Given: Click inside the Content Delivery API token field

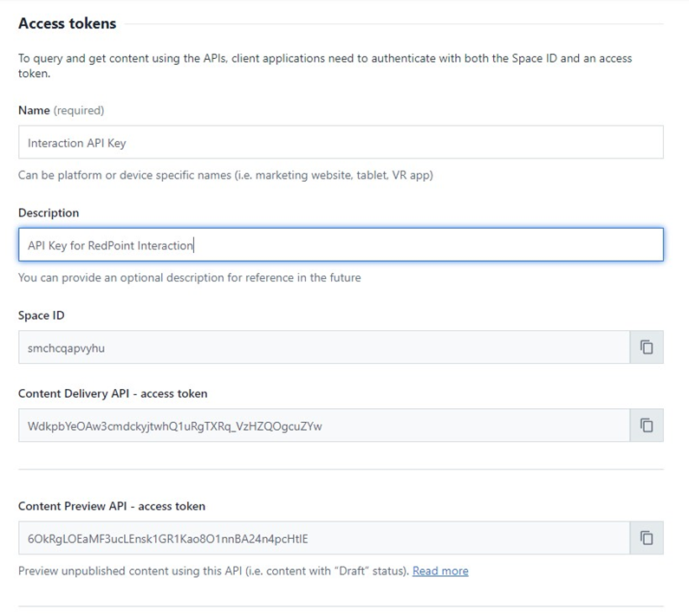Looking at the screenshot, I should point(322,425).
